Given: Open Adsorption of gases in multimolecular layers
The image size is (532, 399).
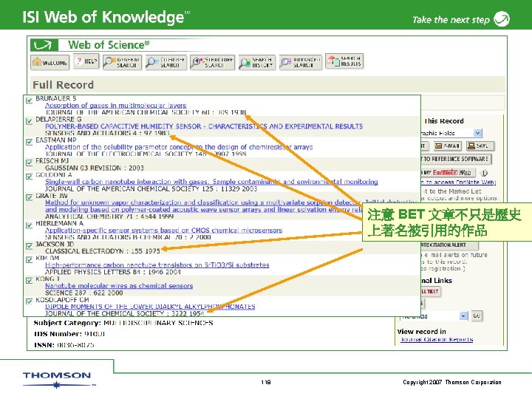Looking at the screenshot, I should point(116,106).
